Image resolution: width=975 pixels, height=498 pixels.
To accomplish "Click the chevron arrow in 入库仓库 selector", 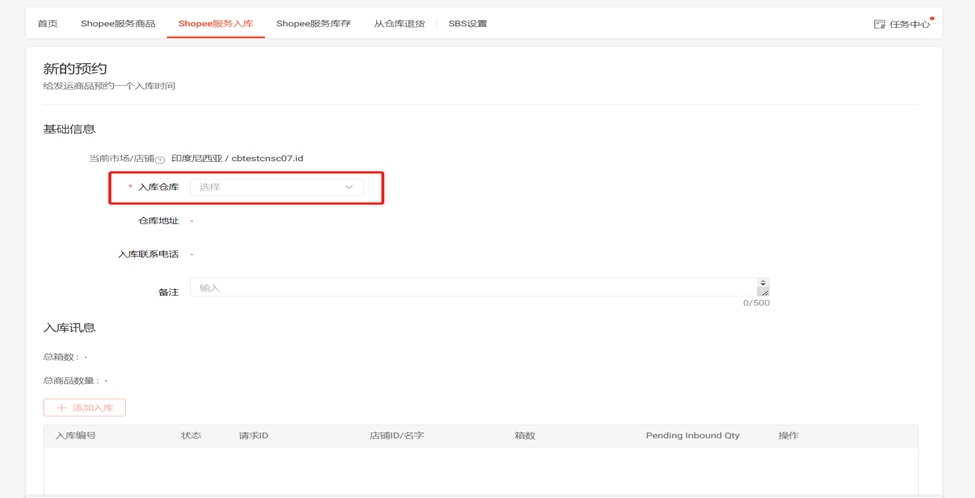I will click(349, 187).
